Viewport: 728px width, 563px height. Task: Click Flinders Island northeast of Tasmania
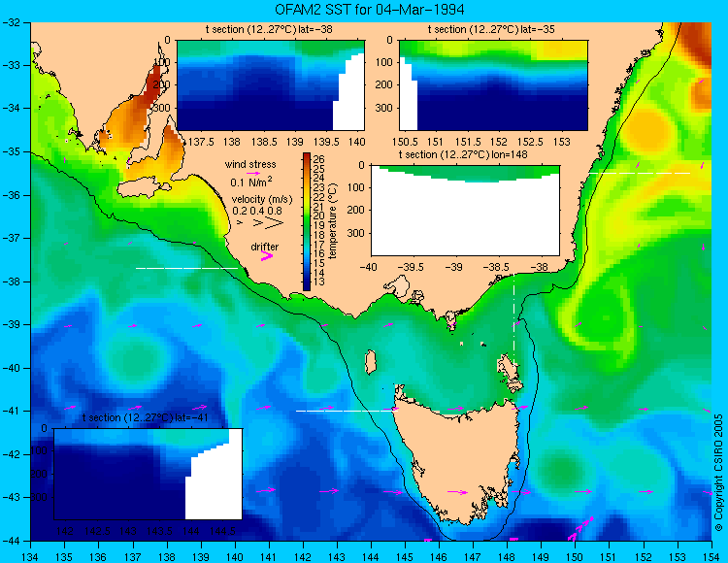[x=510, y=374]
